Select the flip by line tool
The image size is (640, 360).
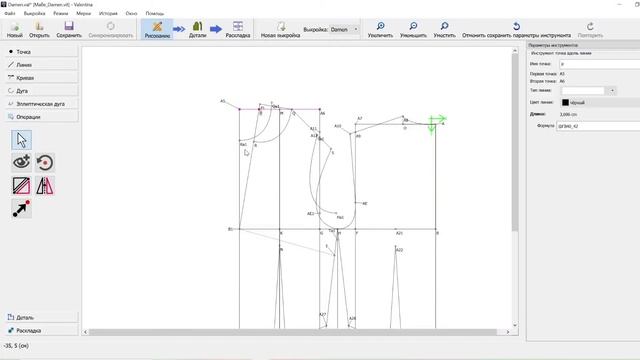click(22, 186)
